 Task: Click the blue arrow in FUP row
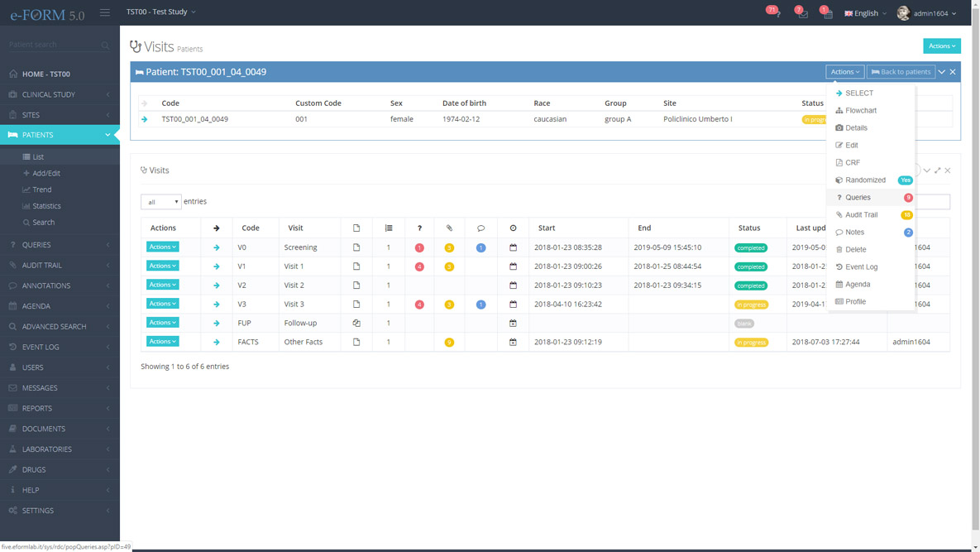(x=217, y=323)
